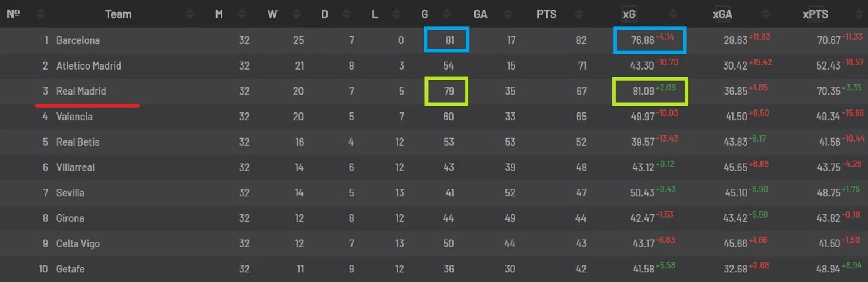Screen dimensions: 868x282
Task: Sort table by the Nº column arrows
Action: [40, 14]
